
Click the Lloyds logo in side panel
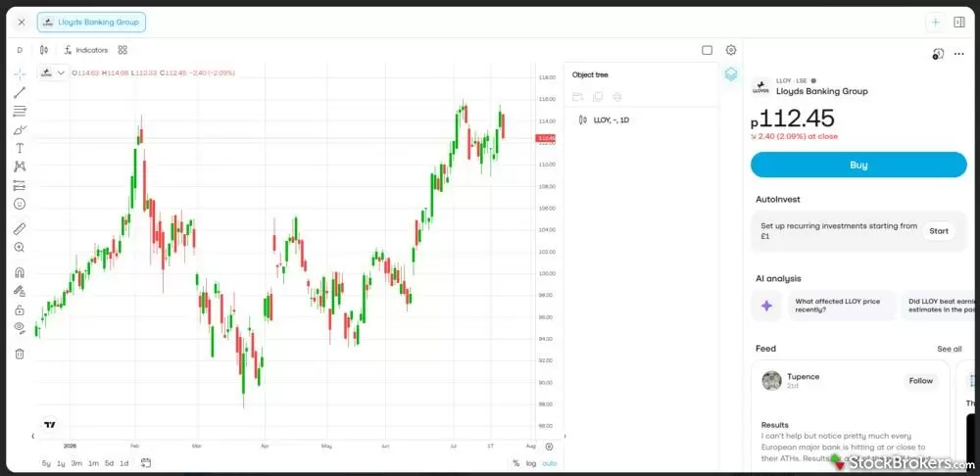tap(760, 87)
